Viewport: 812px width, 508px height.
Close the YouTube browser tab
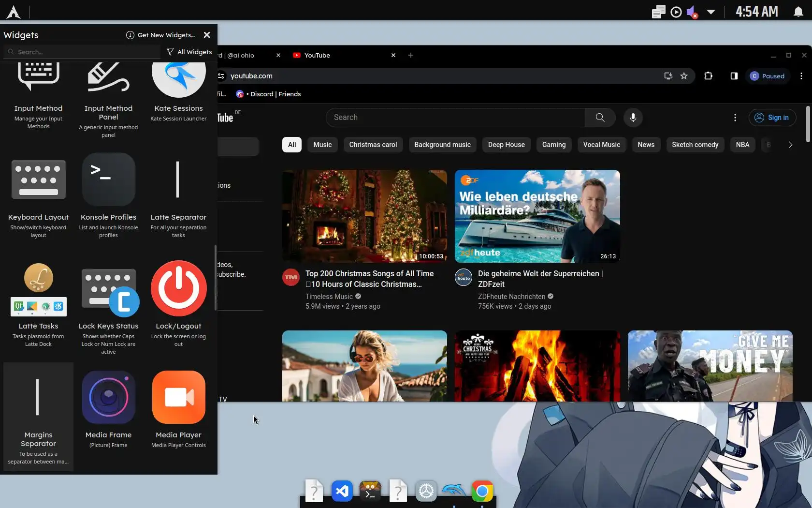pos(393,55)
